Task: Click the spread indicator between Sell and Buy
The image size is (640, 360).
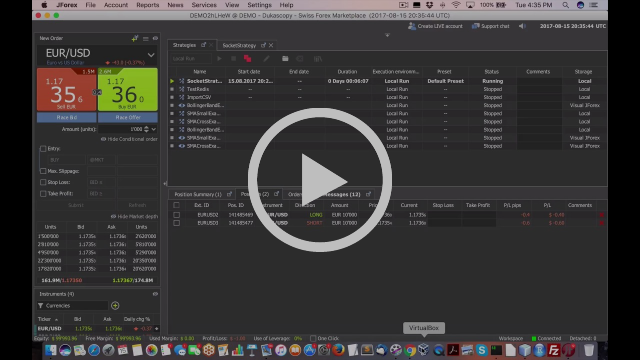Action: (x=97, y=92)
